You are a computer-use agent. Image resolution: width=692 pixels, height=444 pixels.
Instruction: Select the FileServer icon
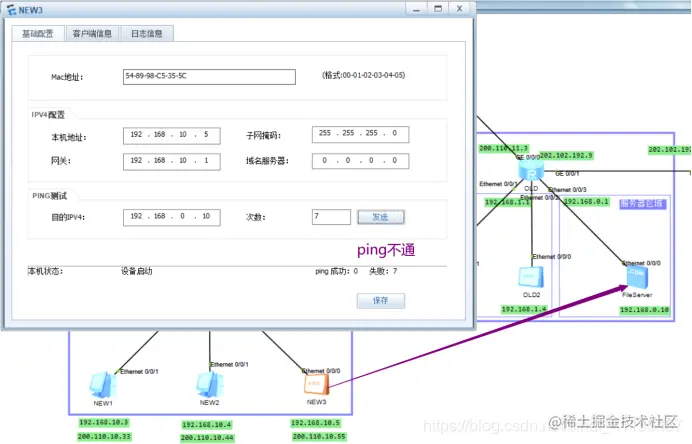(x=637, y=278)
